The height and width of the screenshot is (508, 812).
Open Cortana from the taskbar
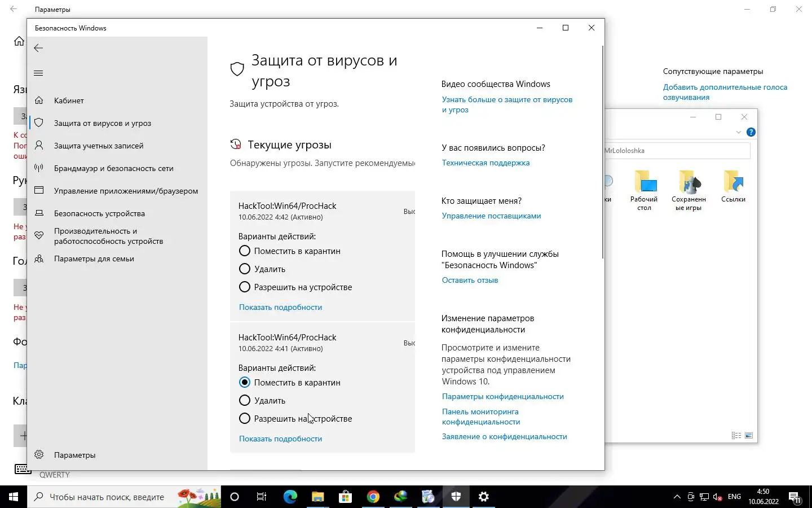235,497
